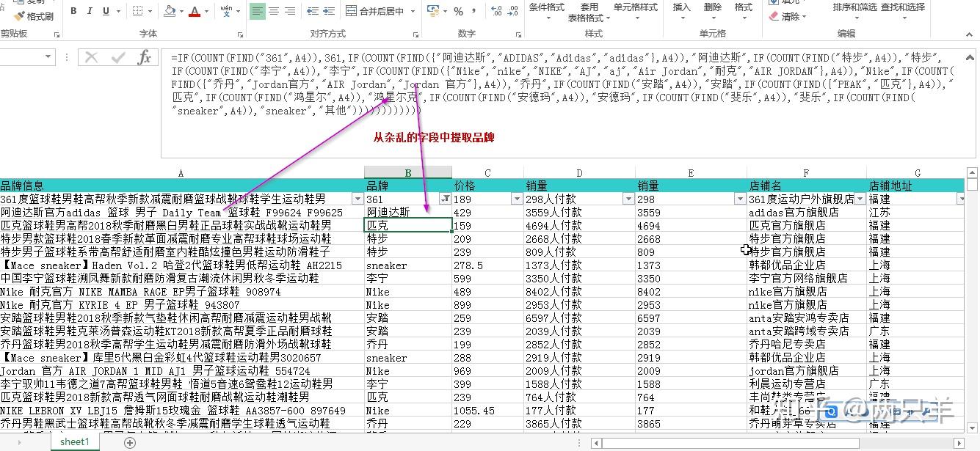Open number format dialog launcher
Viewport: 980px width, 451px height.
click(x=518, y=34)
